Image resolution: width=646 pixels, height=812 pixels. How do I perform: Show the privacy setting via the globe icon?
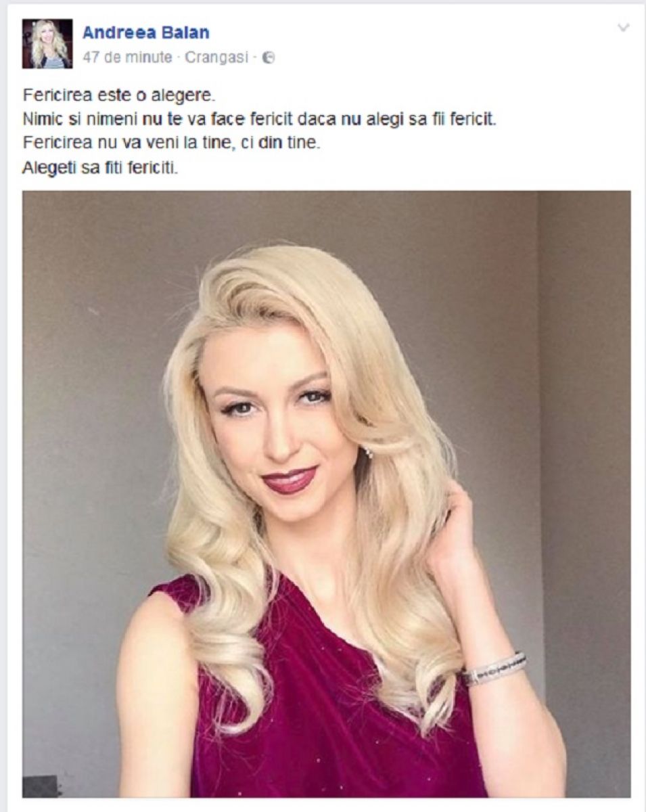coord(268,58)
